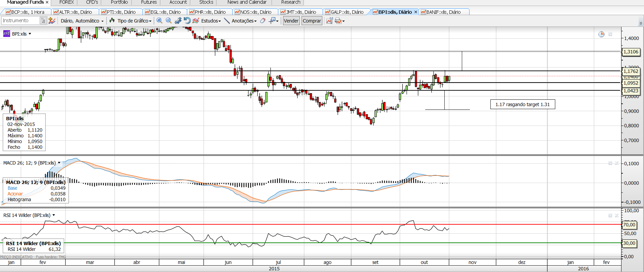
Task: Select the eraser tool icon
Action: coord(263,21)
